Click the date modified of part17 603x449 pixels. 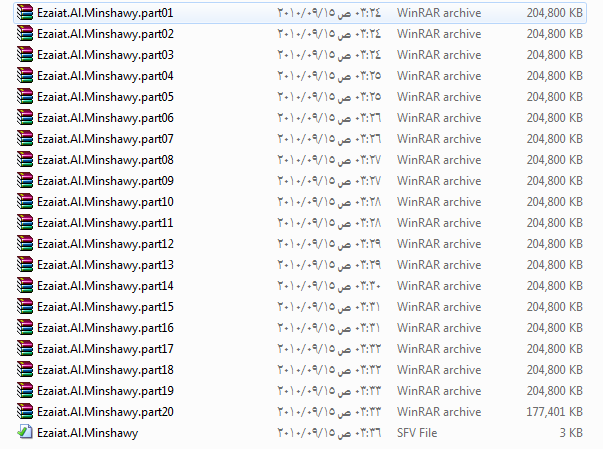point(329,349)
